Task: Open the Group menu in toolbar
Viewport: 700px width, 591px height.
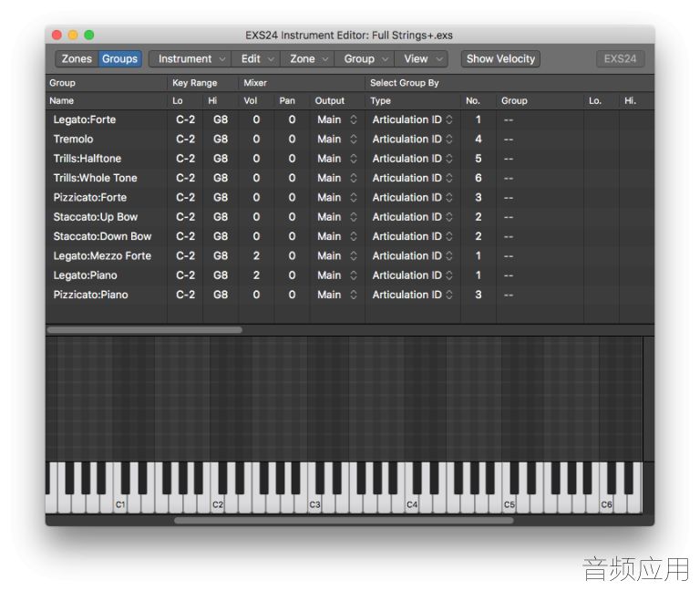Action: coord(365,59)
